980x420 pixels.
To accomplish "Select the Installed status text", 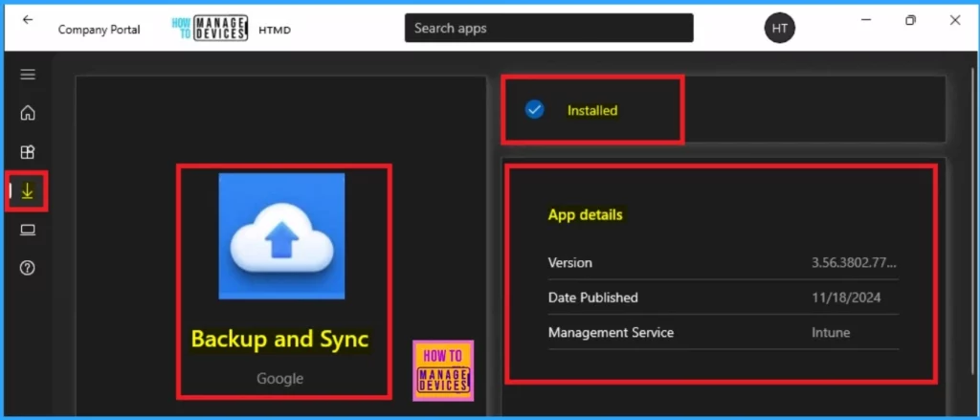I will [592, 111].
